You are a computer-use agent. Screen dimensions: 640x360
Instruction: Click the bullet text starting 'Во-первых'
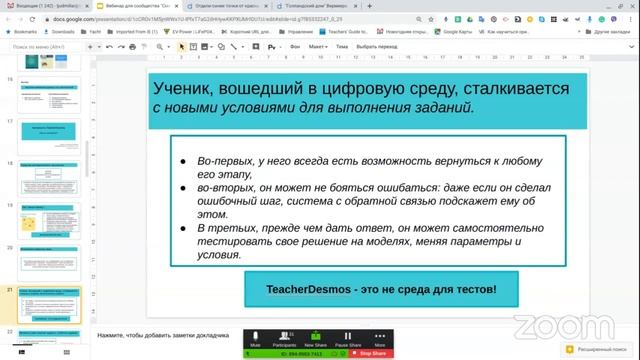[369, 167]
